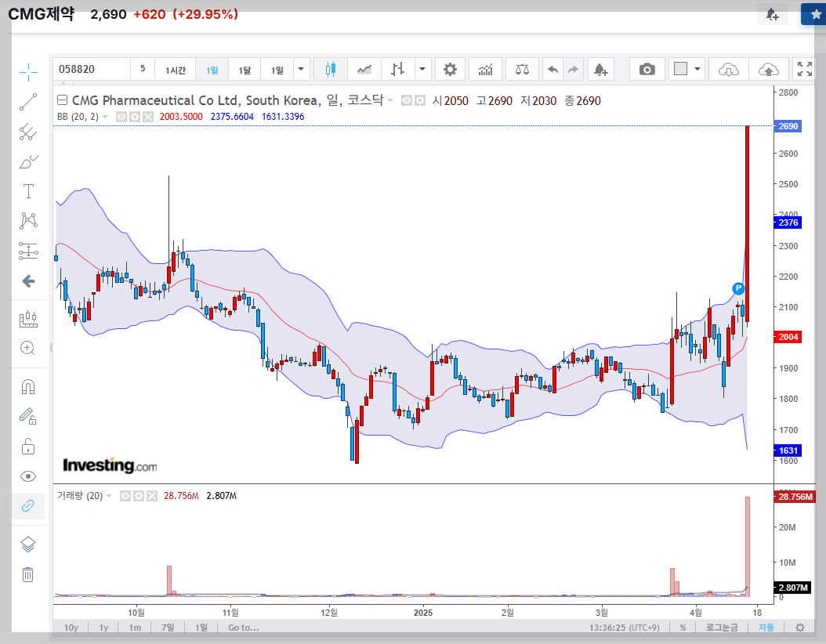Screen dimensions: 826x644
Task: Toggle 거래량 volume visibility eye
Action: (x=125, y=495)
